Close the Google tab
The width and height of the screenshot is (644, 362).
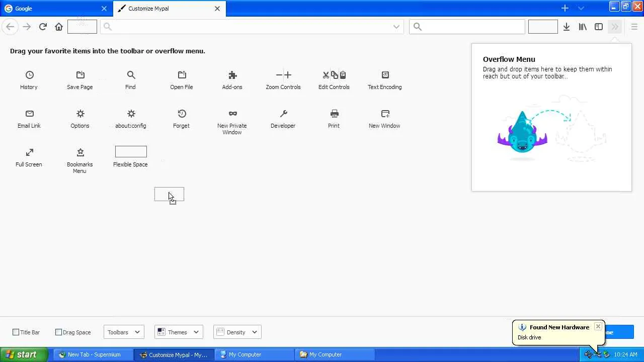click(x=104, y=9)
